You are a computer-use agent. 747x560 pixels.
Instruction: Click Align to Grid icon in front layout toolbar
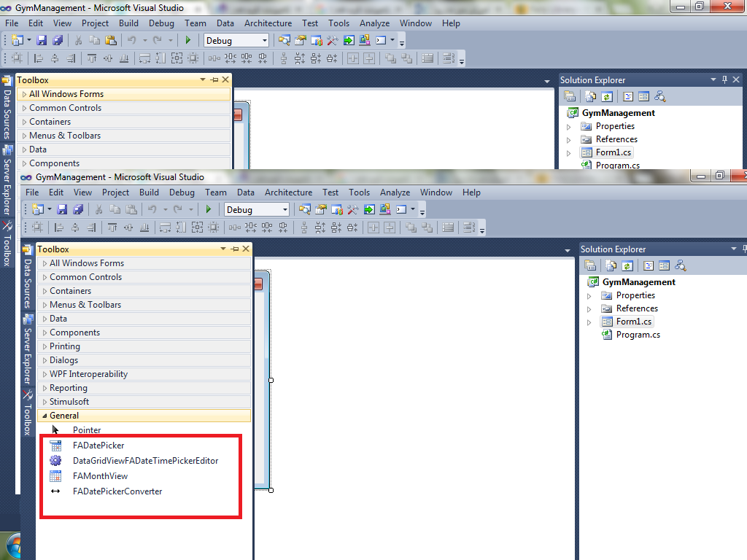[37, 227]
